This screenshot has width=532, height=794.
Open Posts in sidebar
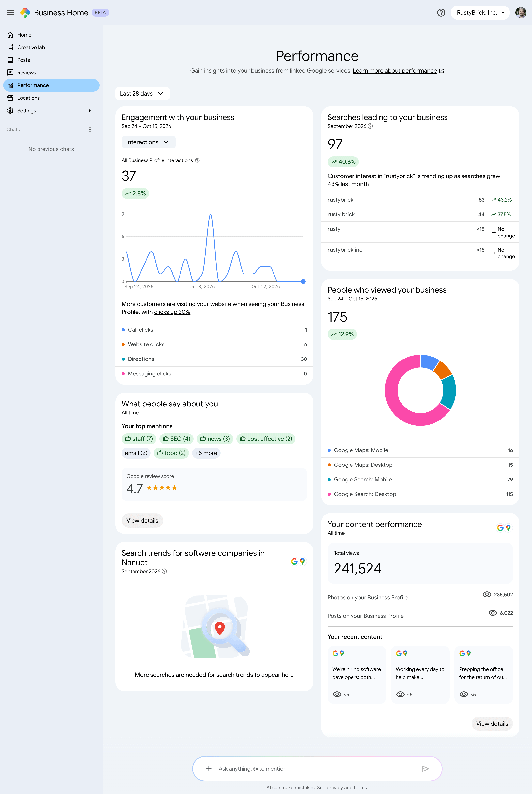point(51,60)
